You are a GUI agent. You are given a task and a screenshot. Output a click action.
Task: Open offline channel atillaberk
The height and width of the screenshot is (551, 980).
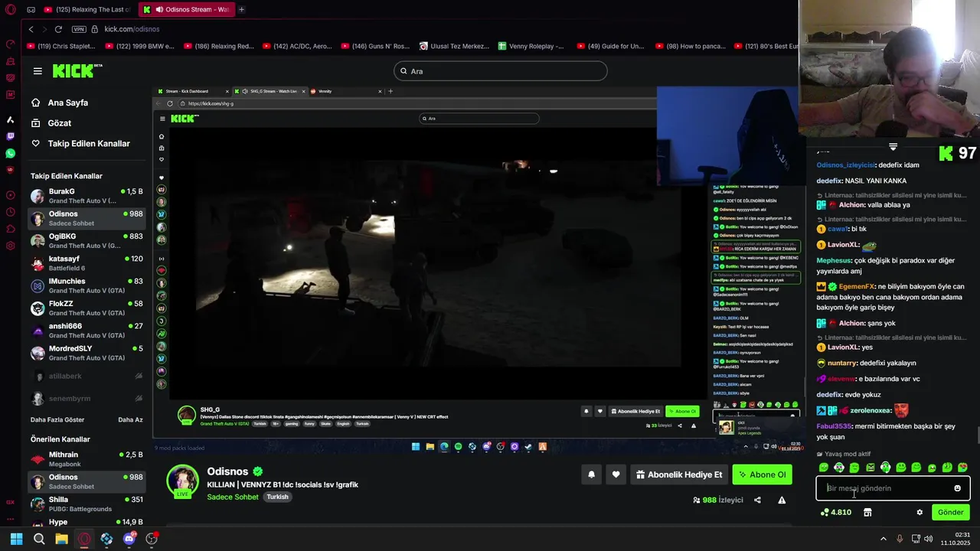tap(87, 376)
